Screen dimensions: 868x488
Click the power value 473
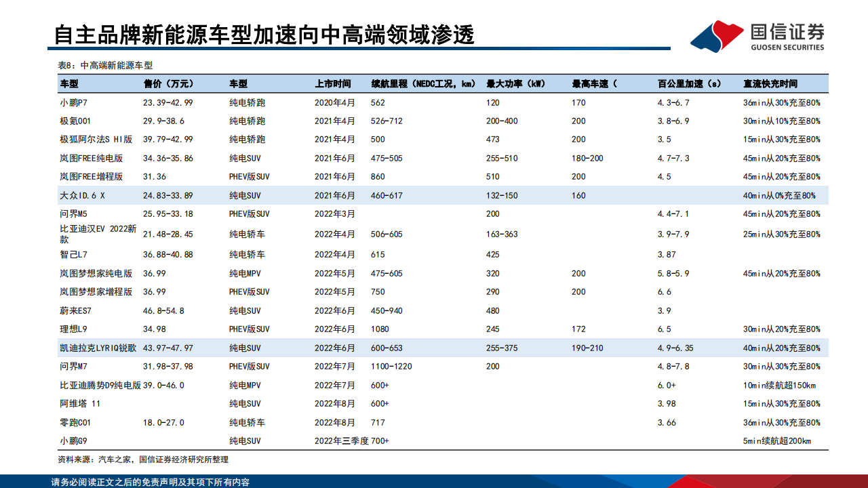pyautogui.click(x=493, y=140)
